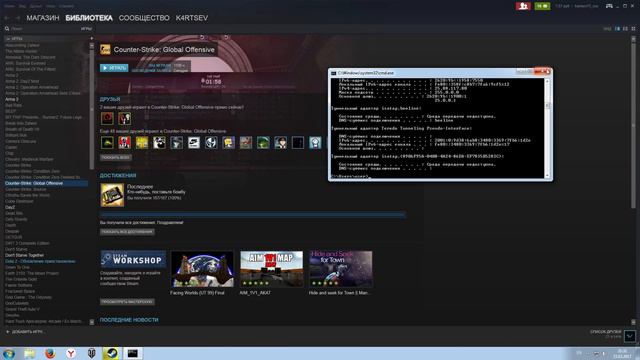Open the red friend activity notification icon
640x360 pixels.
click(x=523, y=6)
